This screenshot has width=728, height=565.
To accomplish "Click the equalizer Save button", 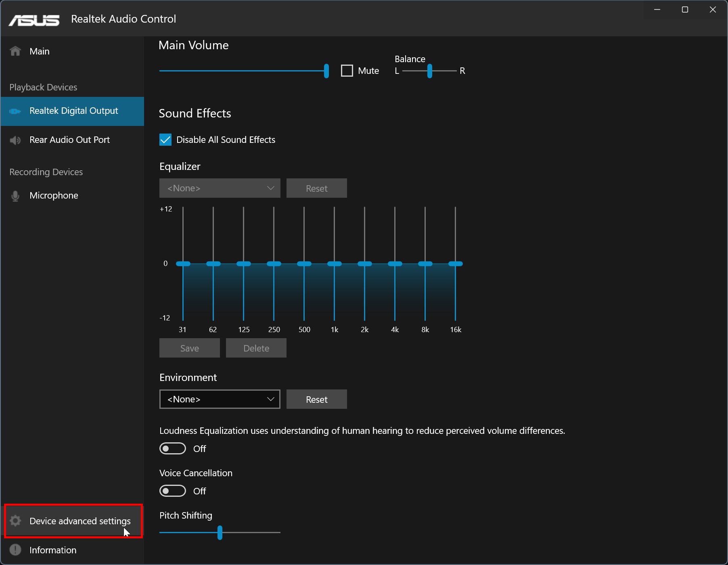I will click(x=190, y=348).
